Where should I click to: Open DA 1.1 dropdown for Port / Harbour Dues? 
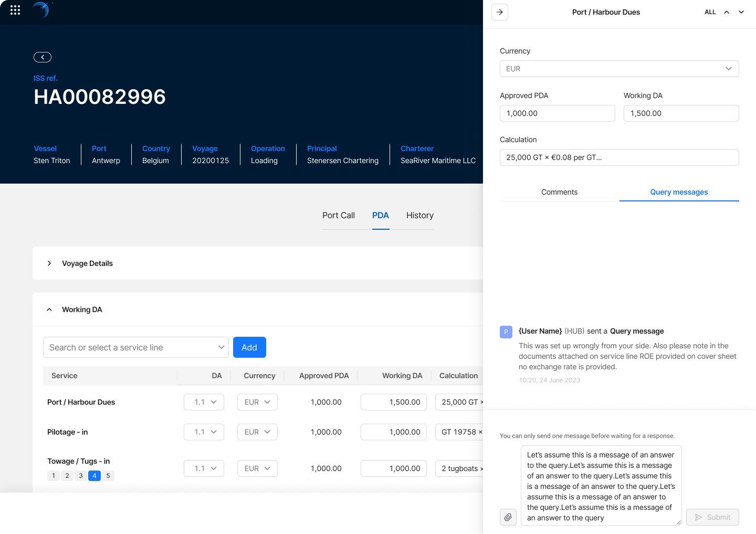click(204, 402)
